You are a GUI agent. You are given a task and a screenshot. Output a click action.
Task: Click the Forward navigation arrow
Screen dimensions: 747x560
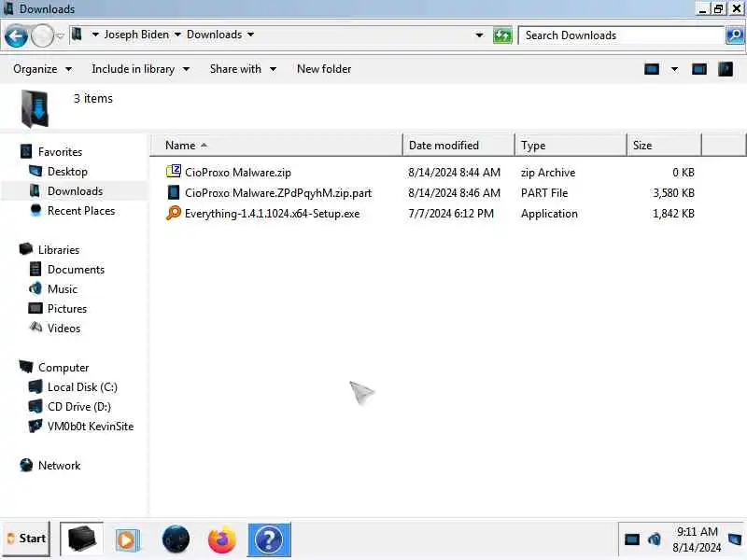coord(42,36)
